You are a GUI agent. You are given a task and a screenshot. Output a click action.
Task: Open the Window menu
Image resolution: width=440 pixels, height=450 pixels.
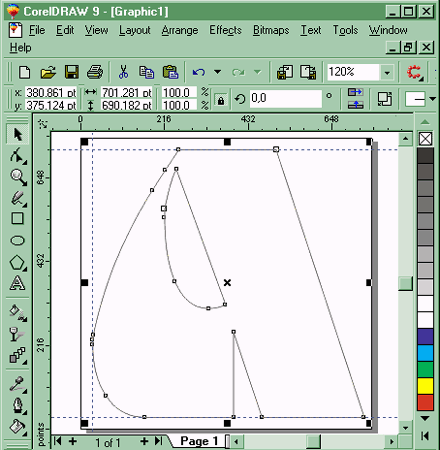tap(388, 30)
